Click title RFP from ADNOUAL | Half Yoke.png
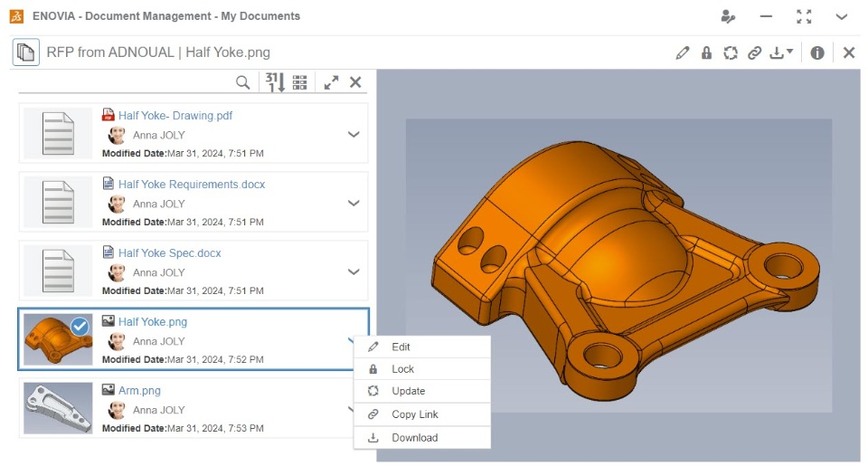The width and height of the screenshot is (868, 466). pos(158,52)
